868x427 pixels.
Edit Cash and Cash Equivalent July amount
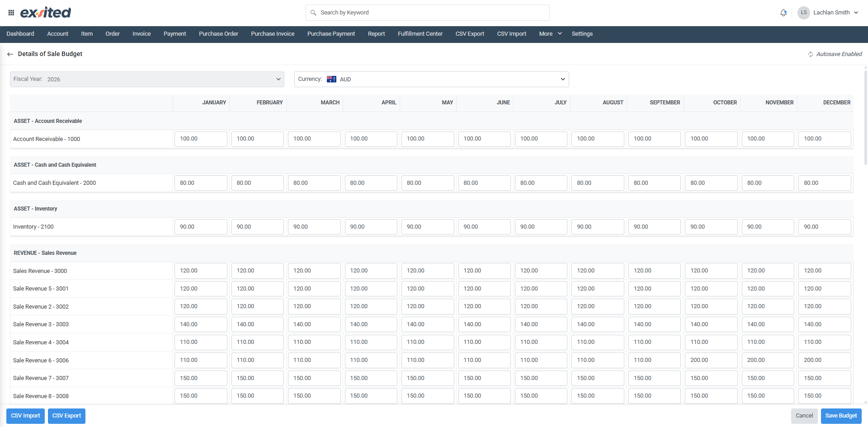[541, 183]
